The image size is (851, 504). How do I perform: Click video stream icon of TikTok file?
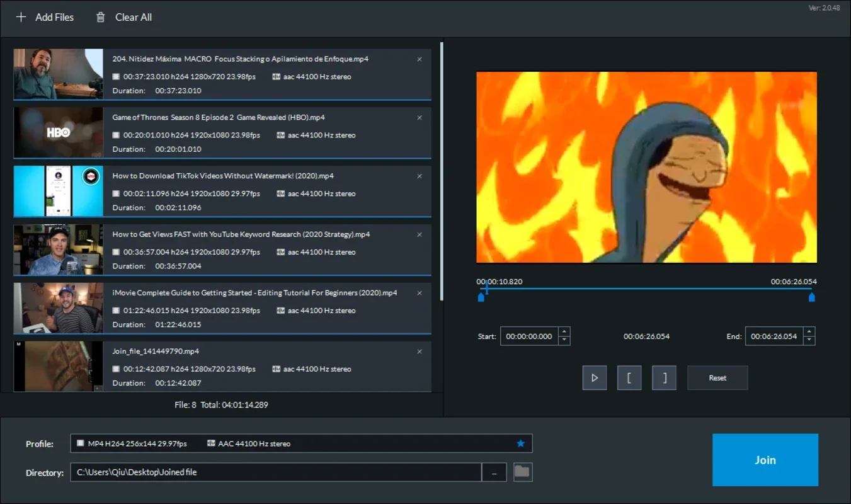click(x=116, y=194)
